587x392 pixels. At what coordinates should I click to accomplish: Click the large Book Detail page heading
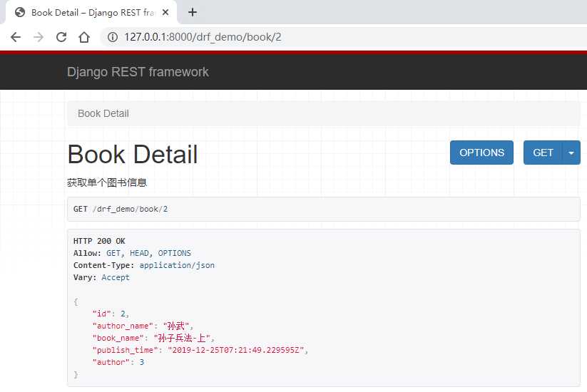tap(133, 154)
